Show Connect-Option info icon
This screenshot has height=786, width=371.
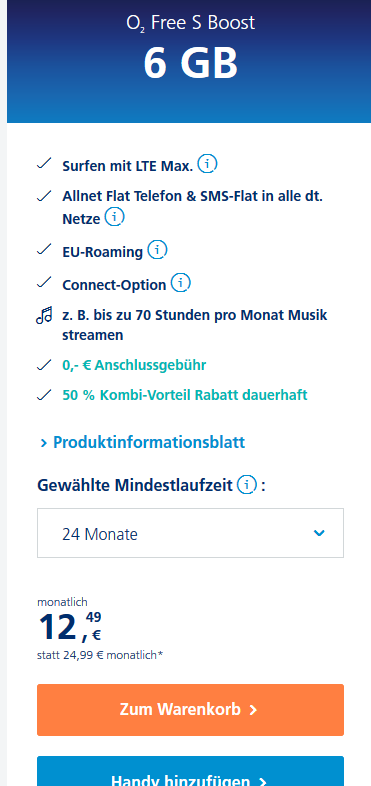tap(180, 283)
